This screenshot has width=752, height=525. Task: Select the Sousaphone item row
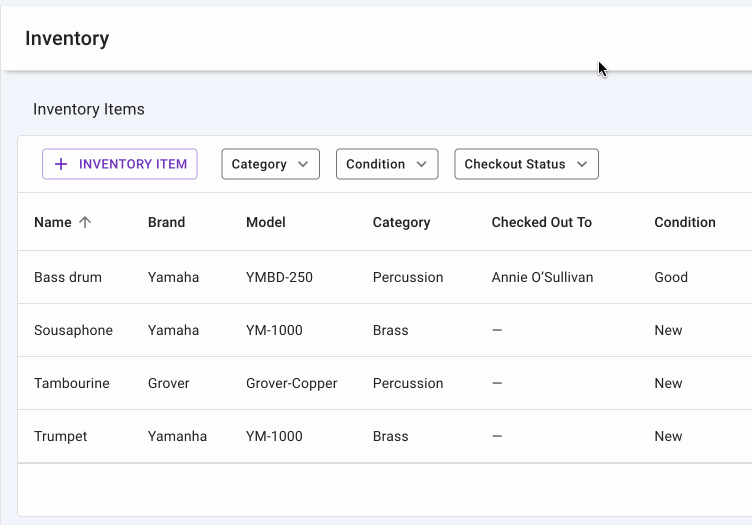(x=73, y=330)
